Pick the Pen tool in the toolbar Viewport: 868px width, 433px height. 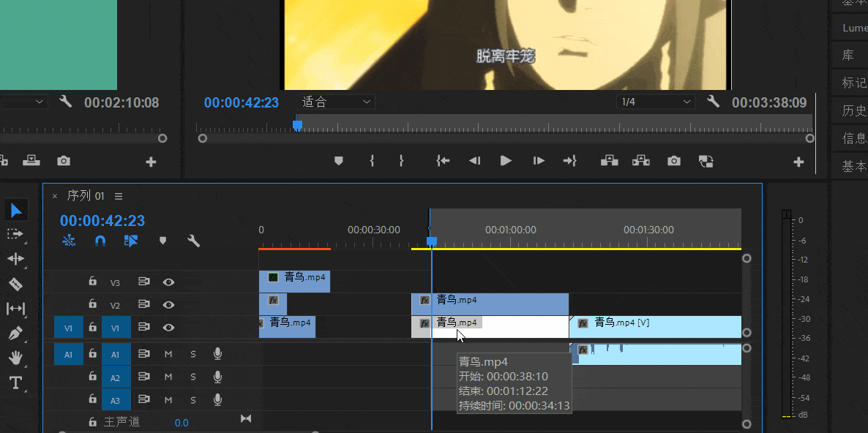[x=16, y=334]
